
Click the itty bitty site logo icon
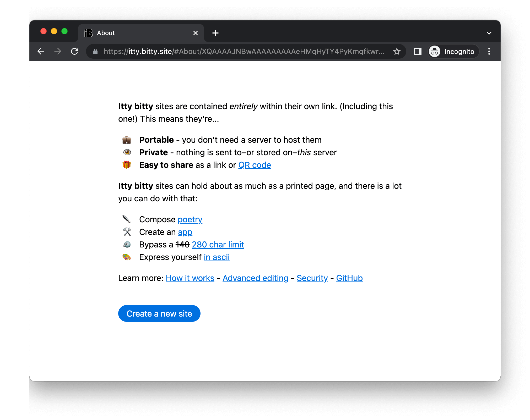click(89, 33)
